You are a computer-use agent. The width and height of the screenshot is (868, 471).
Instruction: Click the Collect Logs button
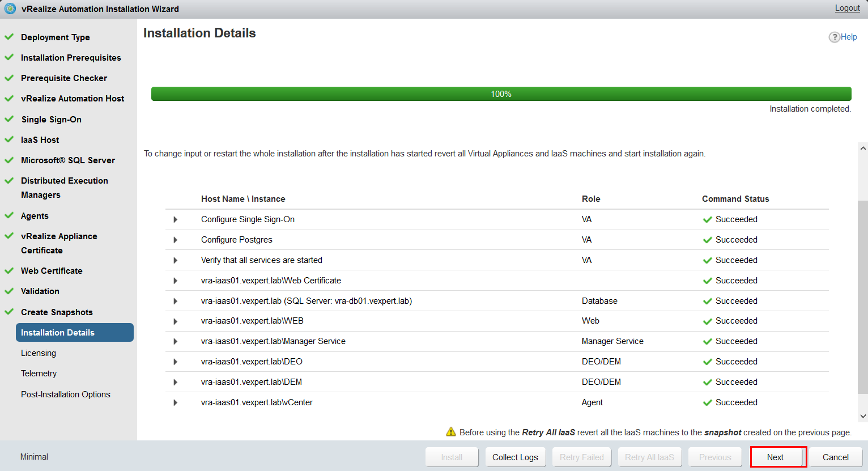click(x=515, y=457)
